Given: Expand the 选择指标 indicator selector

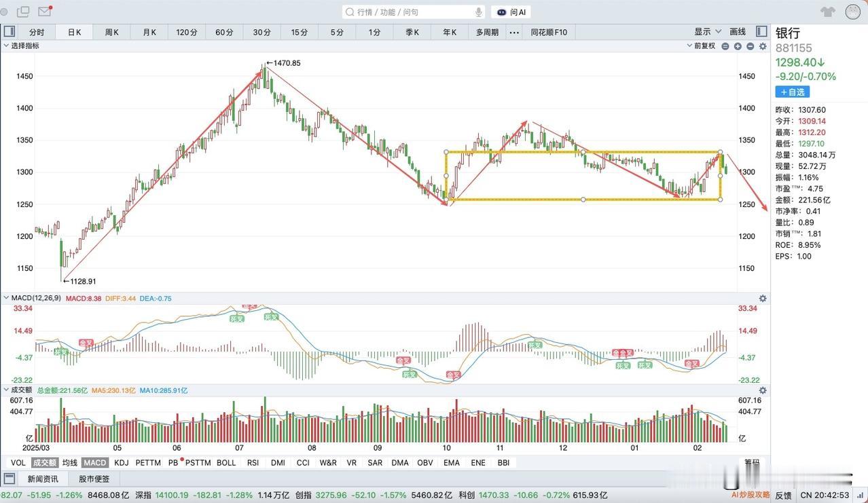Looking at the screenshot, I should (21, 45).
